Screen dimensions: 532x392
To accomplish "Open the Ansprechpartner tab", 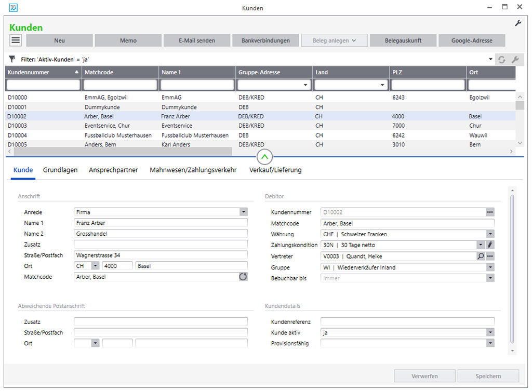I will [x=113, y=170].
